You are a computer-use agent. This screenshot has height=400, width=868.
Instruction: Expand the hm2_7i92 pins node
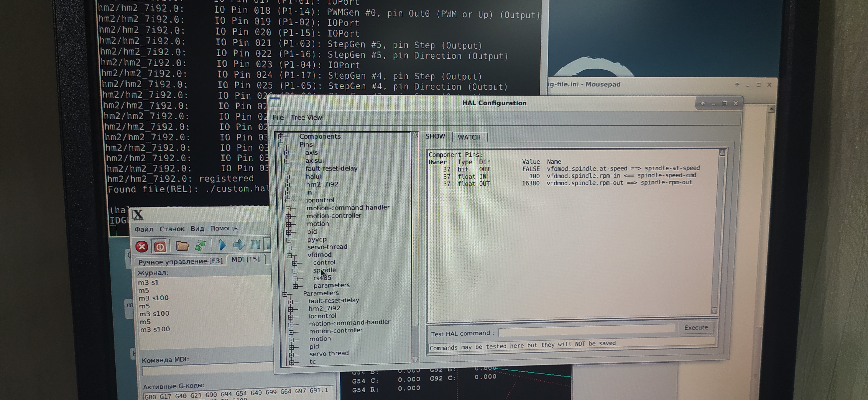point(287,185)
